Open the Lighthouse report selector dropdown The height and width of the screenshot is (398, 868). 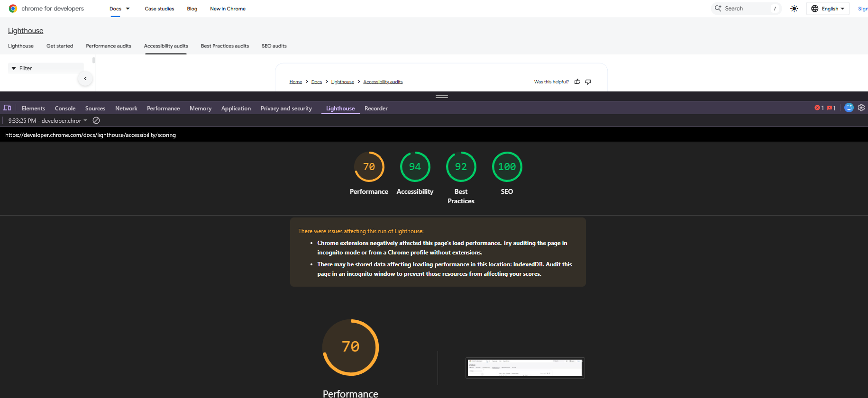[48, 121]
